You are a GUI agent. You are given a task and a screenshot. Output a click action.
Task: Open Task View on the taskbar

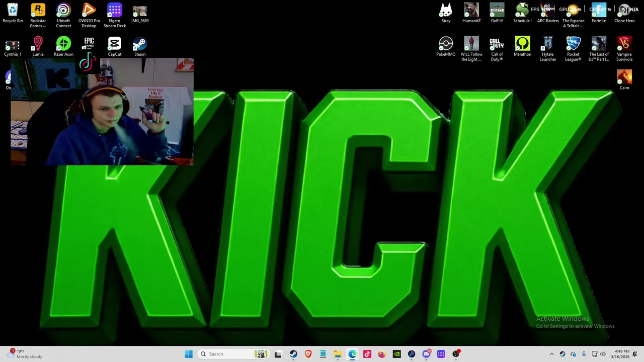(x=278, y=354)
